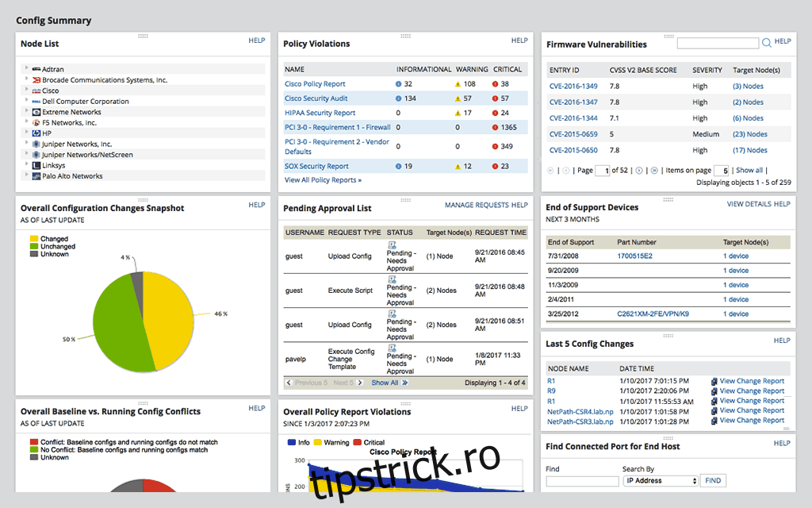The height and width of the screenshot is (508, 812).
Task: Go to next page of Firmware Vulnerabilities
Action: (x=639, y=171)
